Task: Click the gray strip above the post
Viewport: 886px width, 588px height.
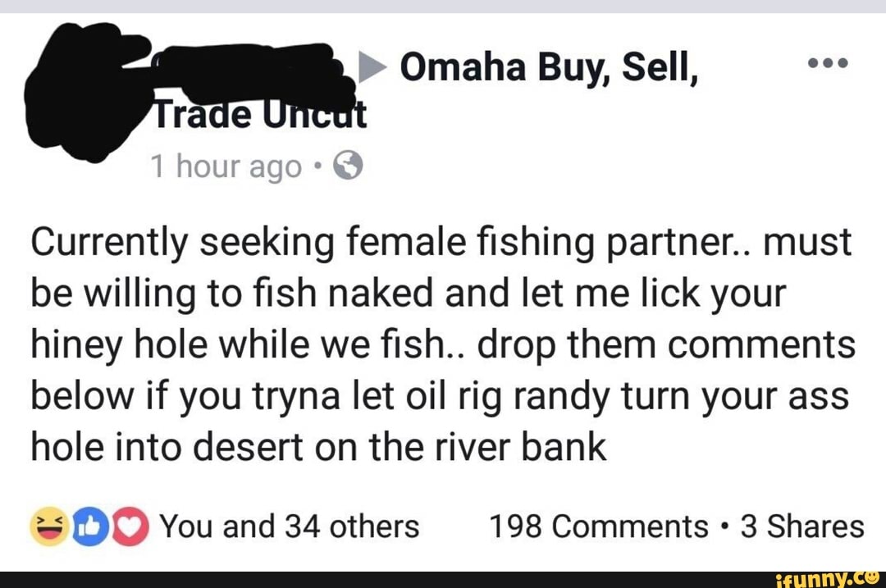Action: click(443, 7)
